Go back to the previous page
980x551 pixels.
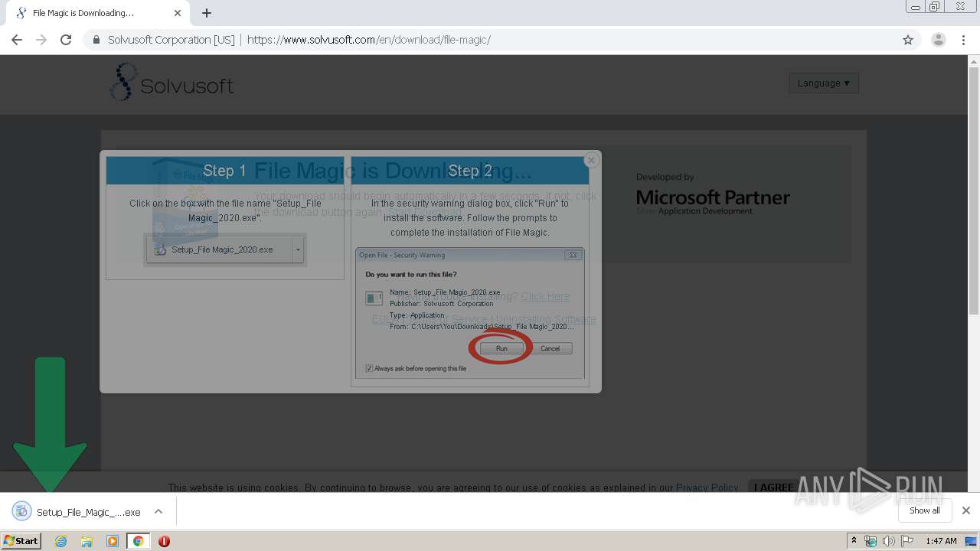click(x=17, y=40)
